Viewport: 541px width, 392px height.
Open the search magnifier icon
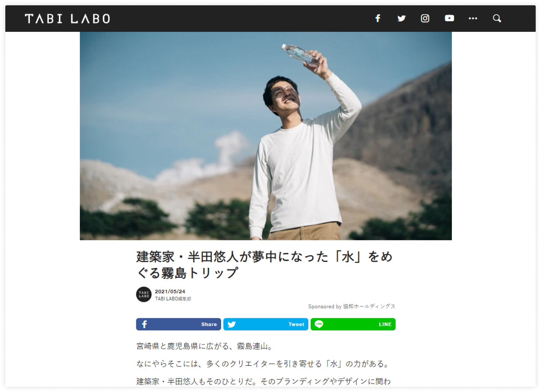[497, 18]
